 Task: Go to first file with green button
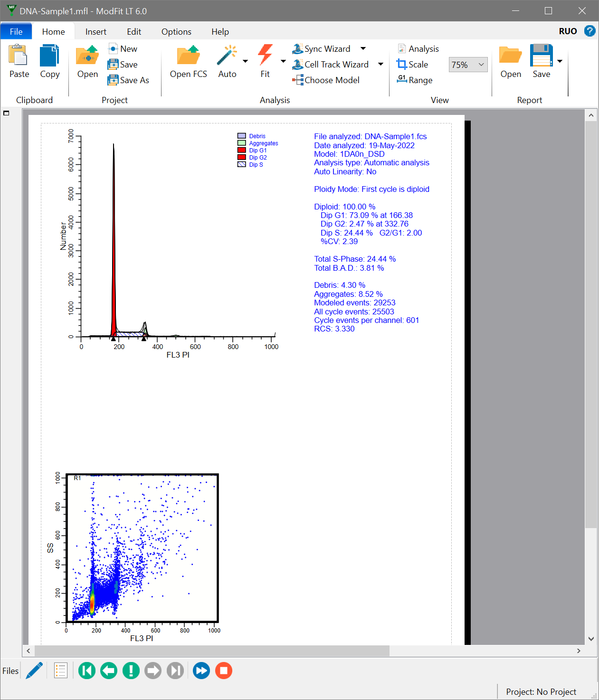(x=87, y=671)
